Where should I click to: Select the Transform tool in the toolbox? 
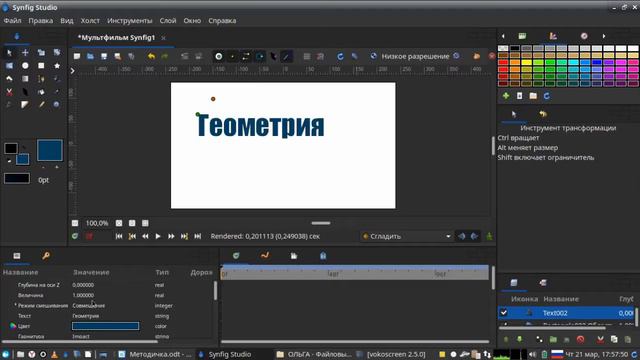pos(9,52)
